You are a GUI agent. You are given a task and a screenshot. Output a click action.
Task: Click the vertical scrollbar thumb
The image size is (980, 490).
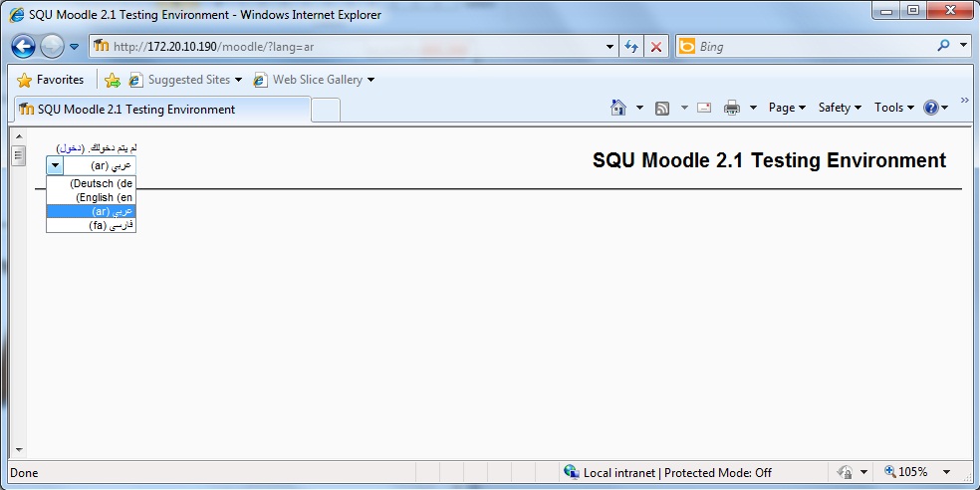(18, 155)
